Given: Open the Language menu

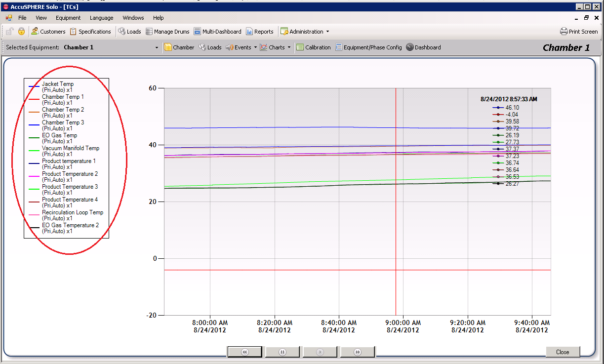Looking at the screenshot, I should tap(101, 18).
